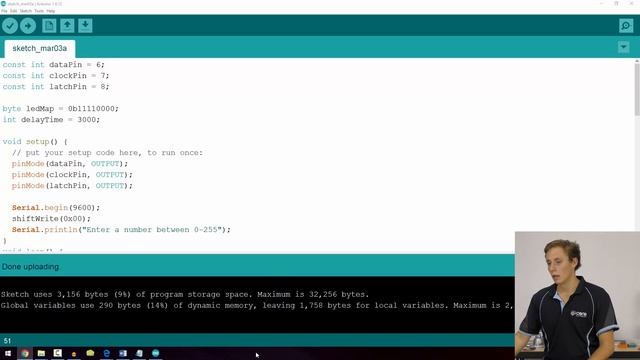Screen dimensions: 640x360
Task: Click the 'pinMode(clockPin, OUTPUT);' line
Action: [x=72, y=175]
